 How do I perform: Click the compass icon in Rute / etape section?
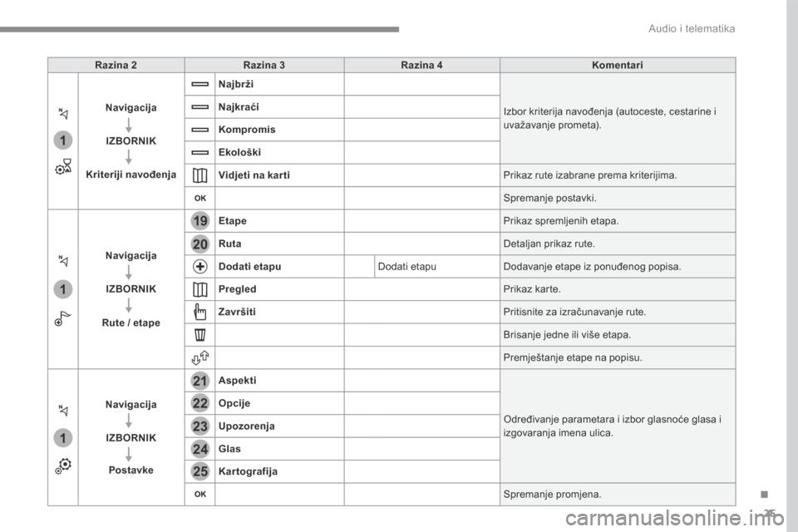pos(63,261)
